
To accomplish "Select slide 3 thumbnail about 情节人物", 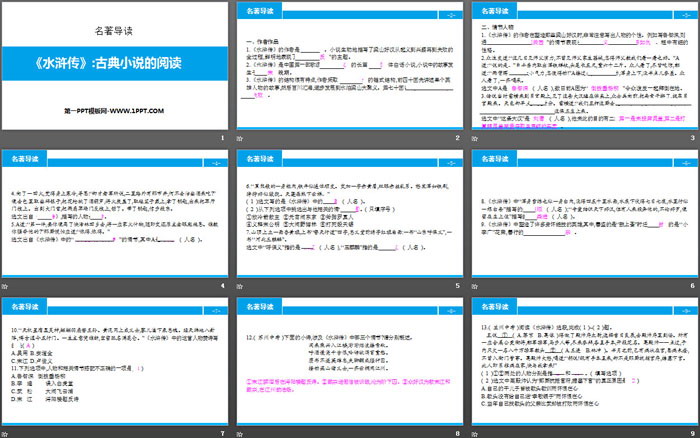I will pos(585,66).
